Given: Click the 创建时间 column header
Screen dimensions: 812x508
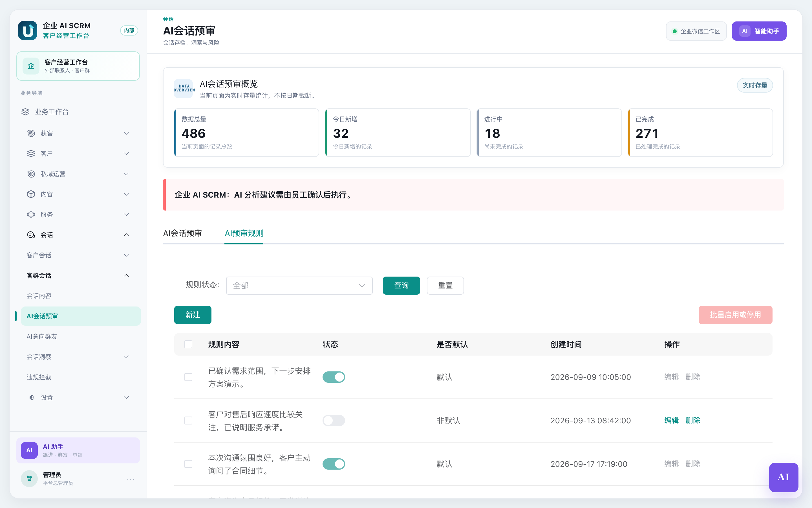Looking at the screenshot, I should tap(566, 344).
